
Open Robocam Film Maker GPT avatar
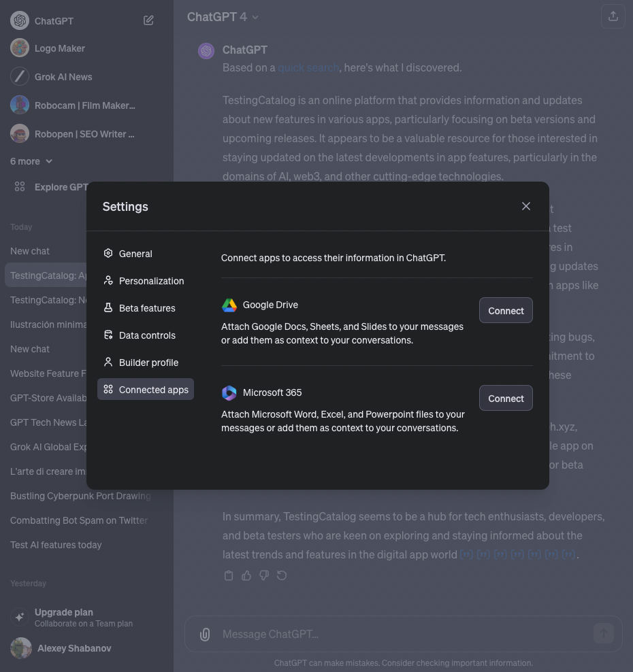pos(20,105)
